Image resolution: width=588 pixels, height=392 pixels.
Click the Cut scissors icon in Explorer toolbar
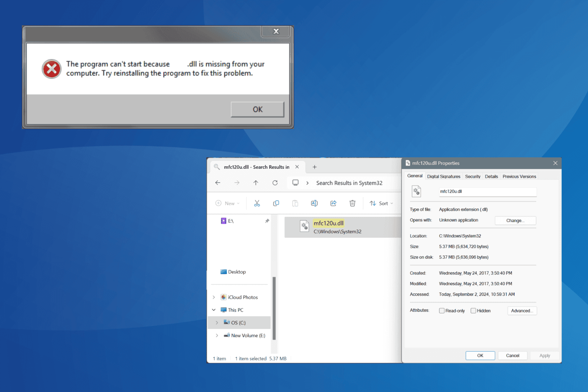(x=257, y=203)
